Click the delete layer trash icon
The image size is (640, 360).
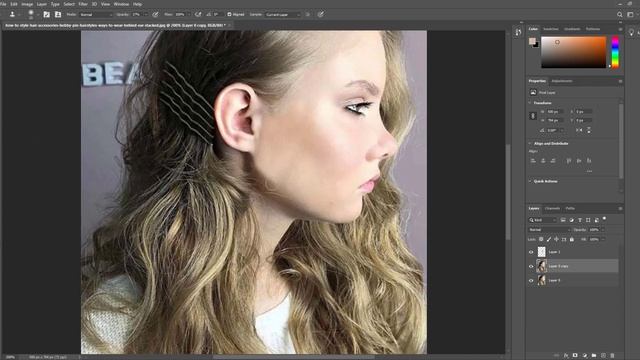[612, 356]
